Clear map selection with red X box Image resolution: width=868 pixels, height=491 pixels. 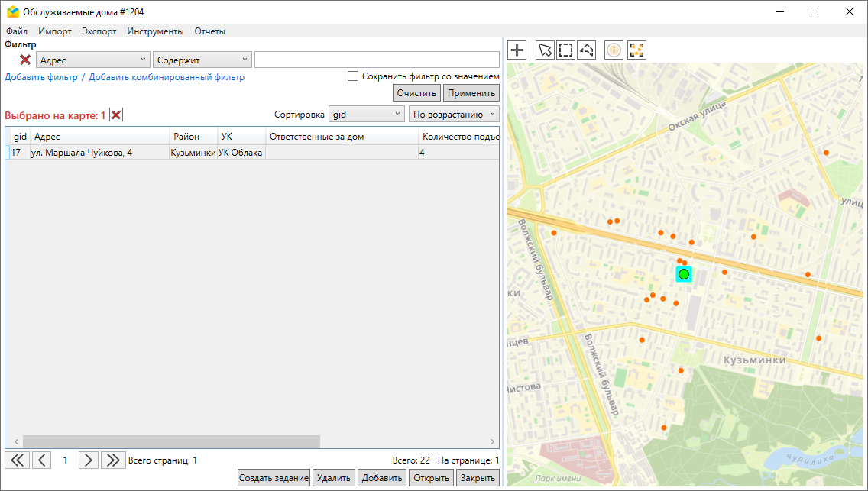coord(116,115)
